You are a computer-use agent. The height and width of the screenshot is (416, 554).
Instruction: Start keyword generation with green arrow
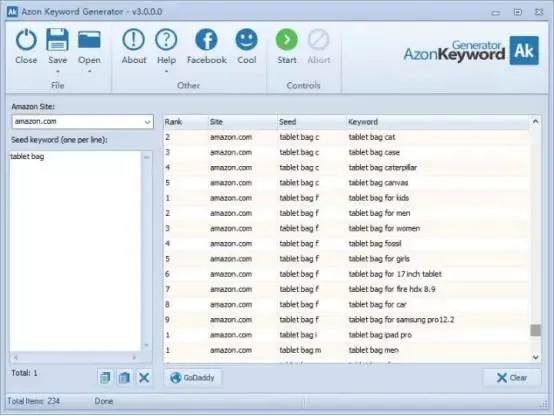[x=287, y=40]
